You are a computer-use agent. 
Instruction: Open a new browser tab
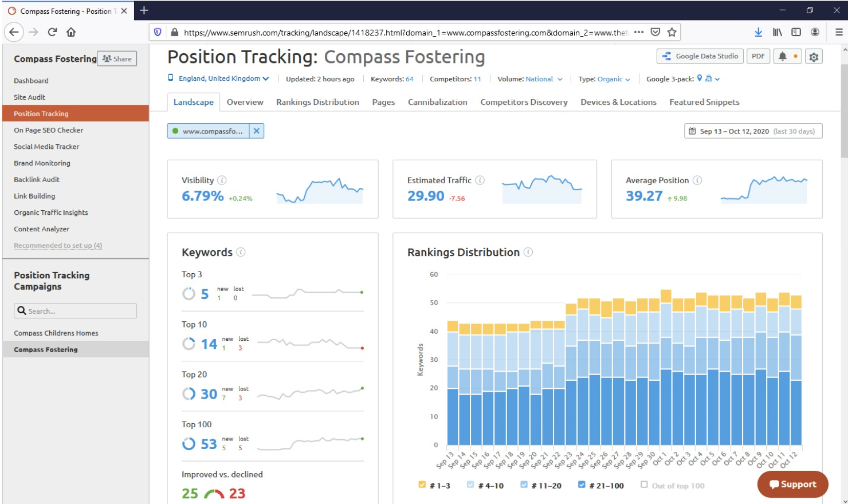click(x=144, y=10)
